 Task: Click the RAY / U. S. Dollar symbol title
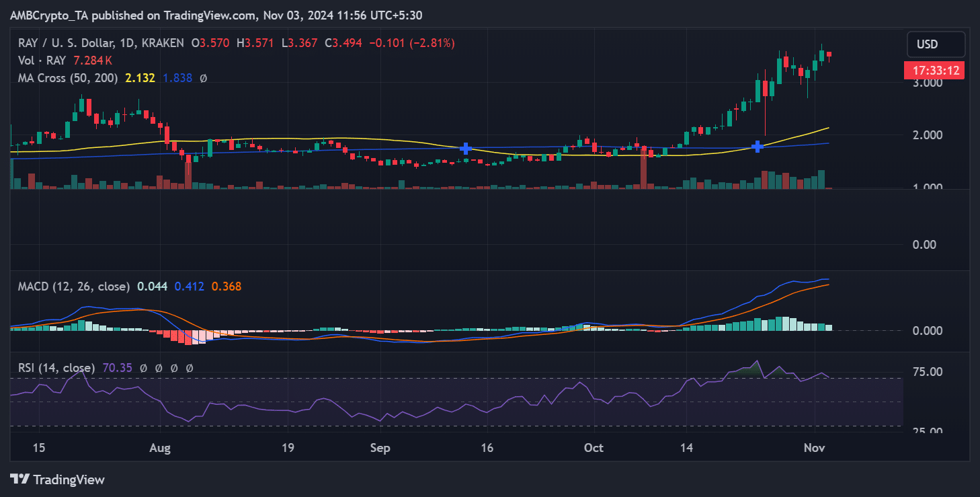tap(67, 43)
